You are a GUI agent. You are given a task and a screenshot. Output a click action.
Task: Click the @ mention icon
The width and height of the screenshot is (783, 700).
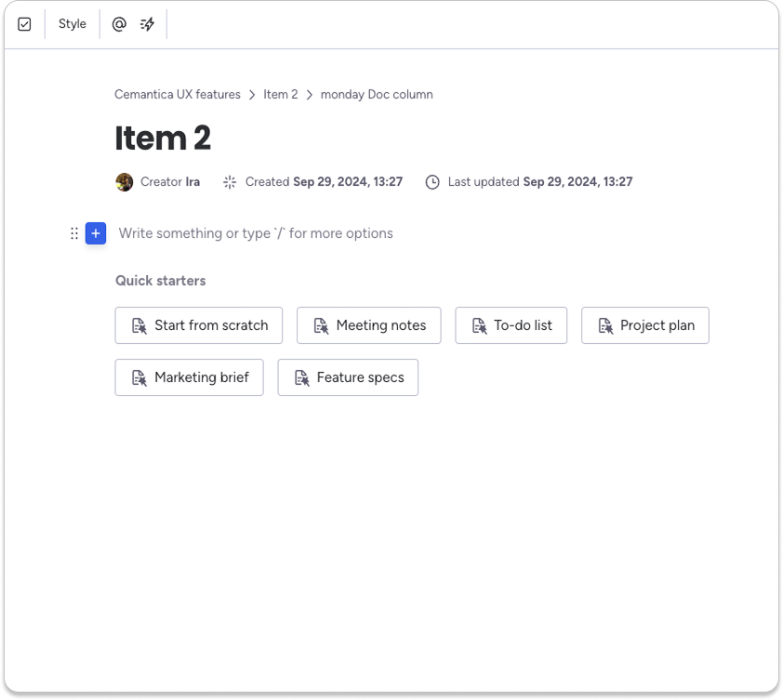click(x=119, y=24)
